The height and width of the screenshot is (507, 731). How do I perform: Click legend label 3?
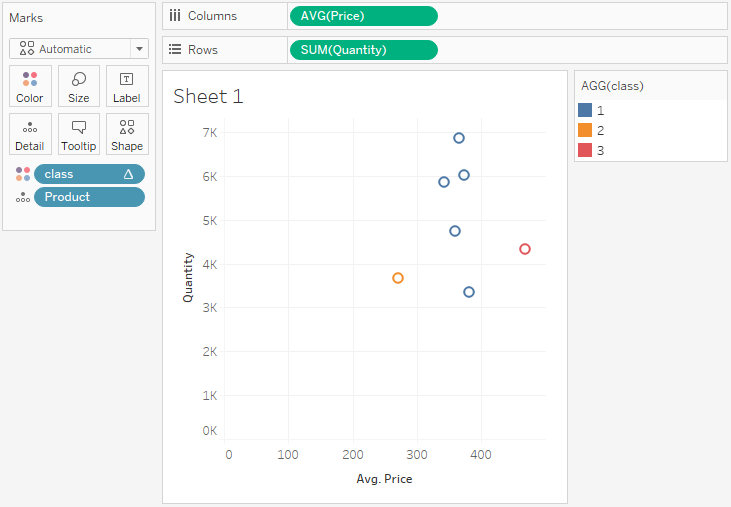click(600, 151)
